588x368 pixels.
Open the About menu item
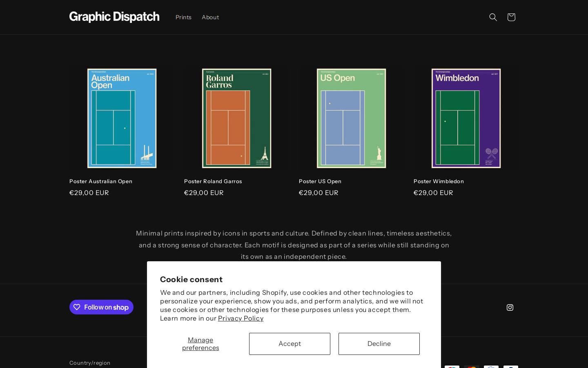pos(210,17)
